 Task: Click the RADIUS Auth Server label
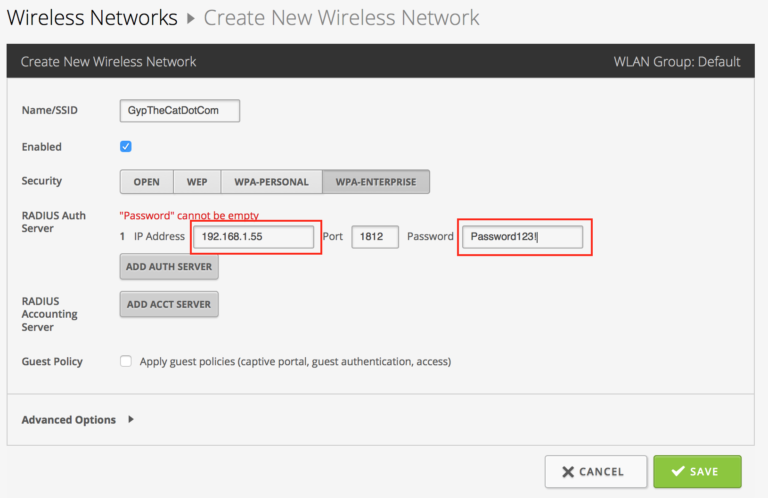click(53, 222)
